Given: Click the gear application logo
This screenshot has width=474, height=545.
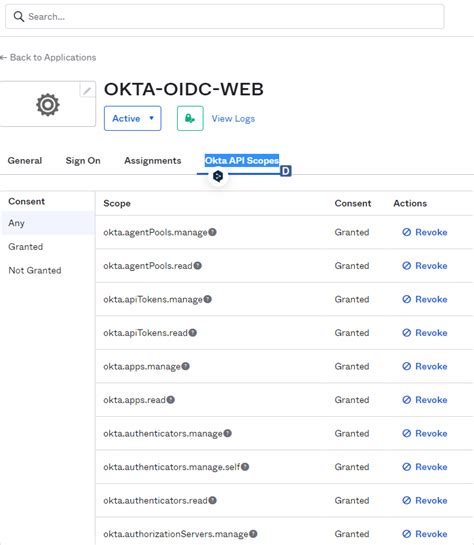Looking at the screenshot, I should coord(48,105).
